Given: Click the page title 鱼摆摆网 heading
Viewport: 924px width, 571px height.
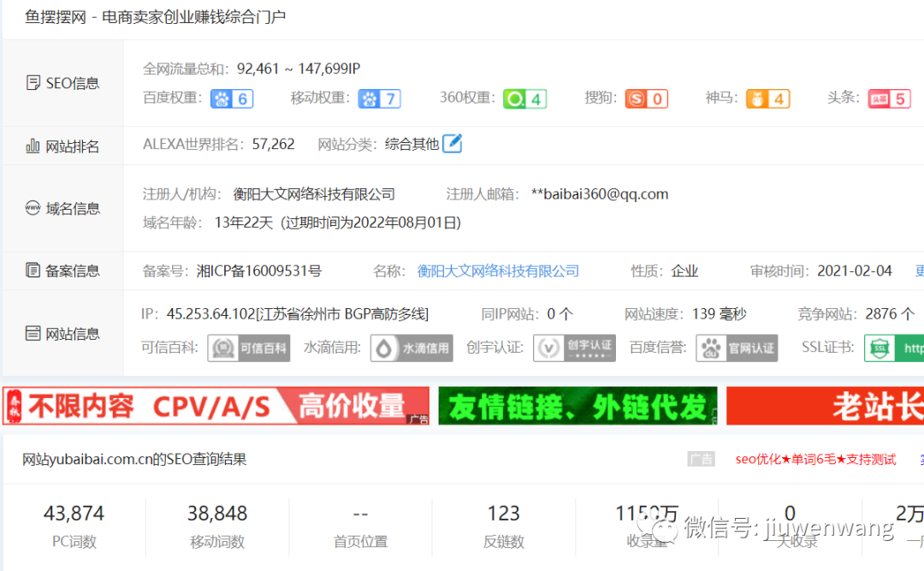Looking at the screenshot, I should click(155, 17).
